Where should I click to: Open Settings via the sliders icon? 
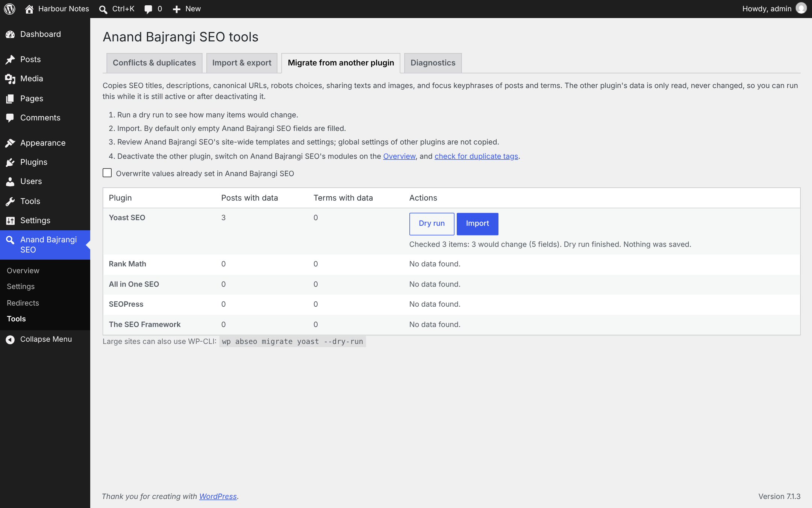pos(10,221)
